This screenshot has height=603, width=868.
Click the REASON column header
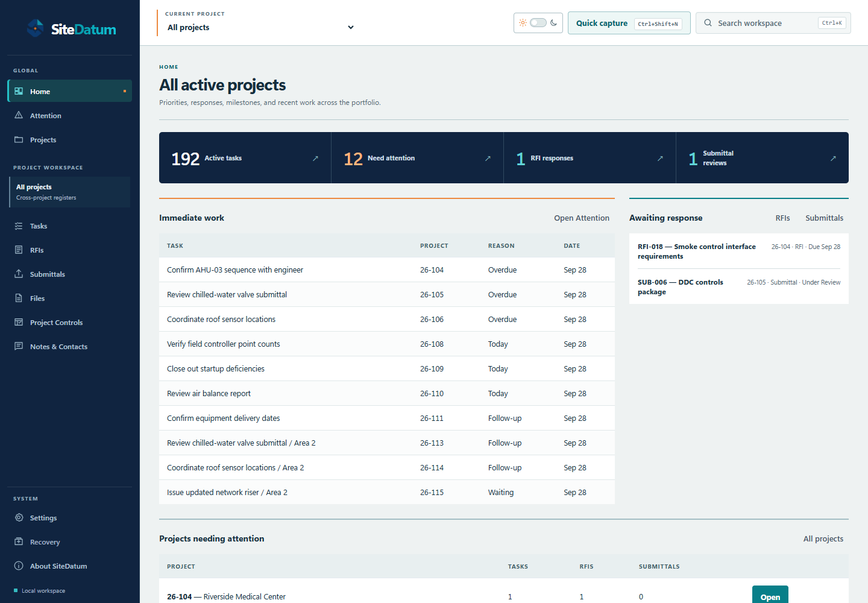[x=501, y=245]
